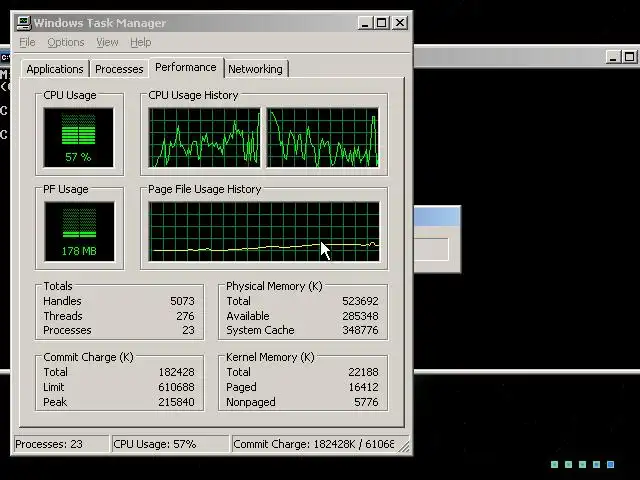Maximize the background window behind Task Manager
Screen dimensions: 640x480
(x=629, y=57)
